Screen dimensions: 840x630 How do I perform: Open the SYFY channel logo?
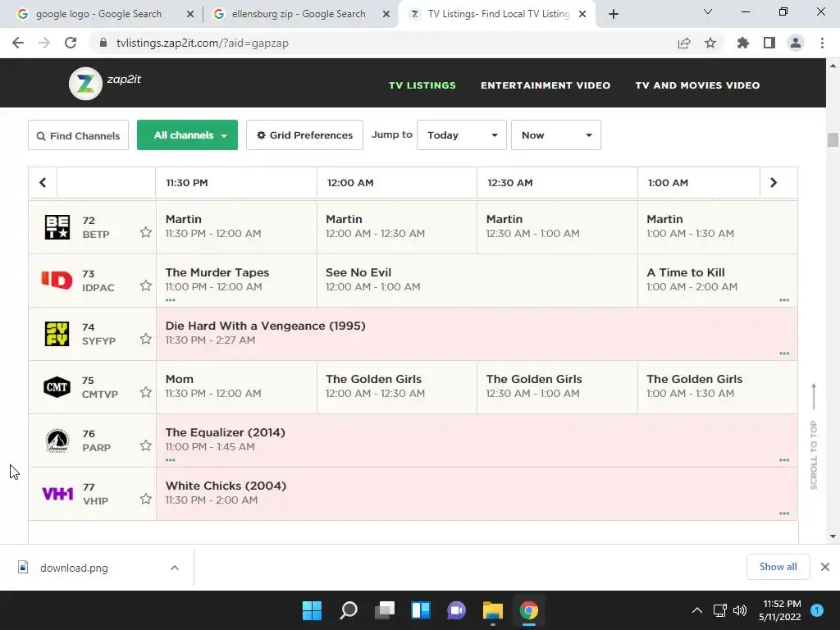pos(57,334)
